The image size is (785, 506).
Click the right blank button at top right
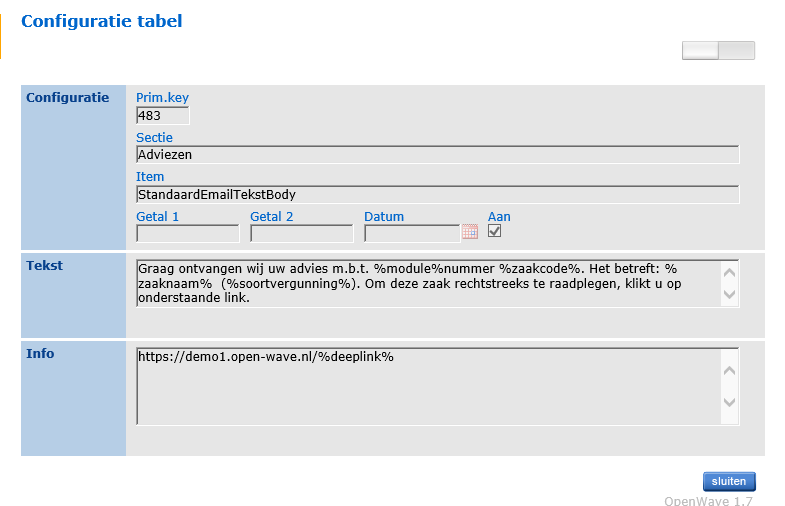736,51
